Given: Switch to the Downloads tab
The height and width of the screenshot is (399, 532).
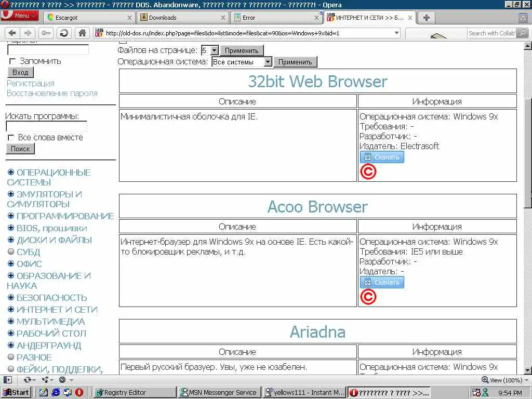Looking at the screenshot, I should 183,18.
